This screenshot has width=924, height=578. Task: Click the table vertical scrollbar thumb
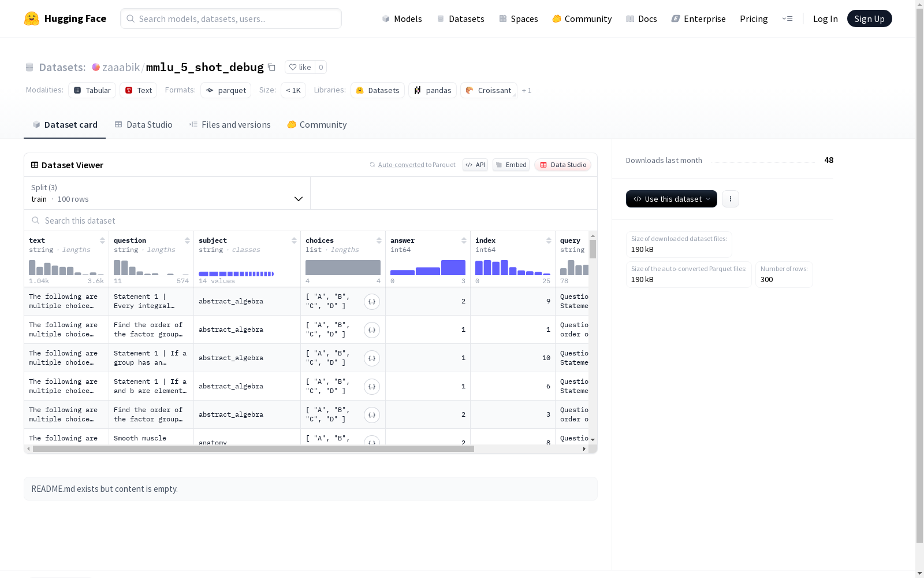tap(593, 249)
